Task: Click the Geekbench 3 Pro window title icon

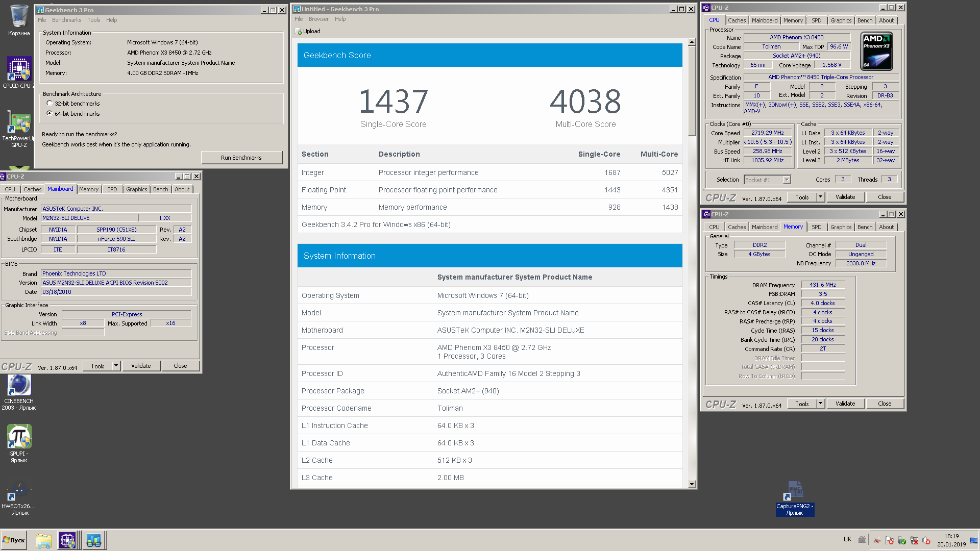Action: point(40,10)
